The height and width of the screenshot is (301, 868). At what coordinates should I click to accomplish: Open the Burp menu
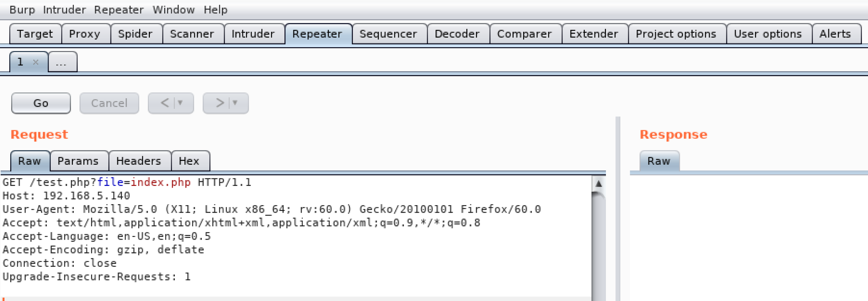coord(22,10)
